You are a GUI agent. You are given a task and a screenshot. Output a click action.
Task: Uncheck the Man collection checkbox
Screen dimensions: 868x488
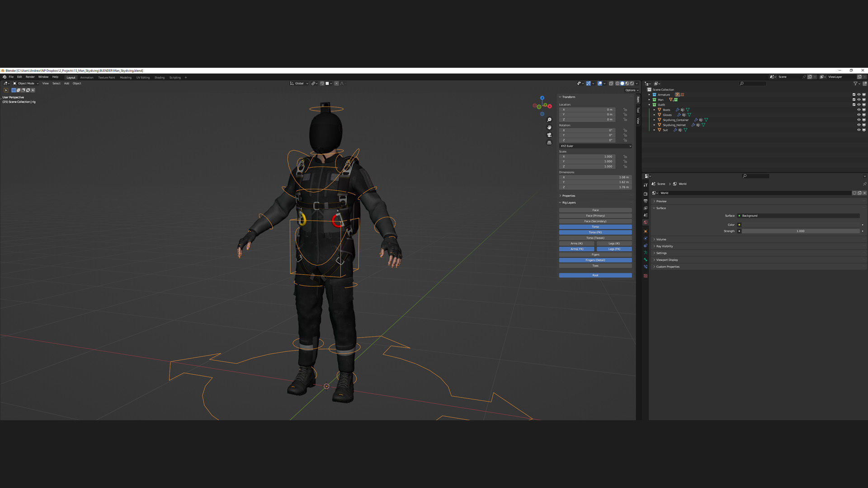click(854, 100)
